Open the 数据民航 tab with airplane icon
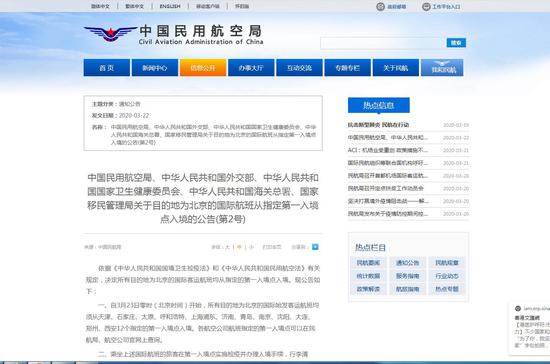The image size is (550, 364). [x=442, y=68]
